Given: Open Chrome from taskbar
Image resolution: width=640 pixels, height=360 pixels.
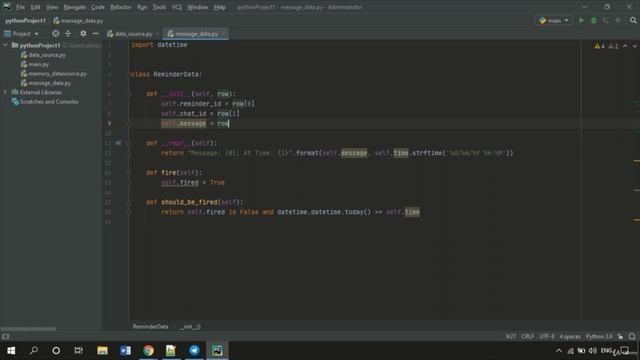Looking at the screenshot, I should pyautogui.click(x=148, y=351).
